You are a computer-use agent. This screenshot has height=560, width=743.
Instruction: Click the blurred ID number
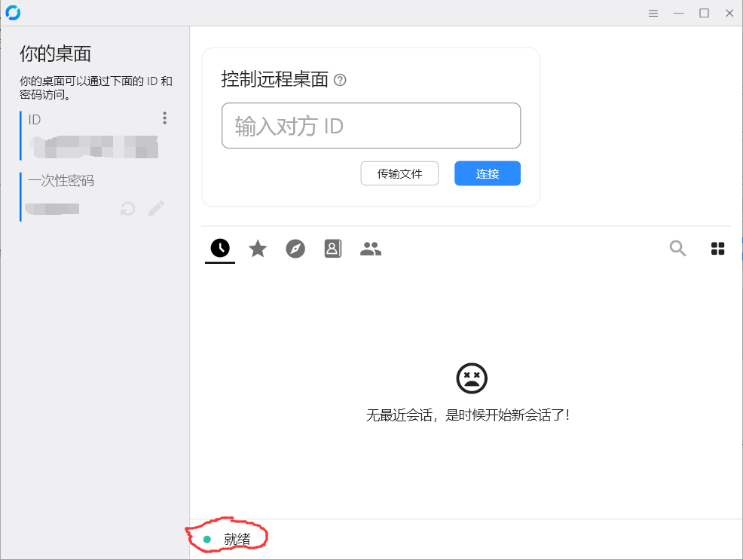(x=94, y=146)
